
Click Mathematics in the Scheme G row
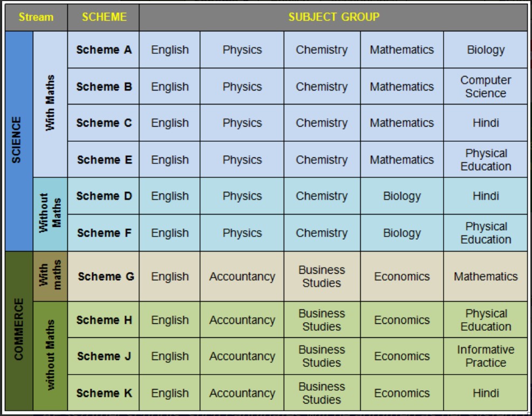[485, 276]
